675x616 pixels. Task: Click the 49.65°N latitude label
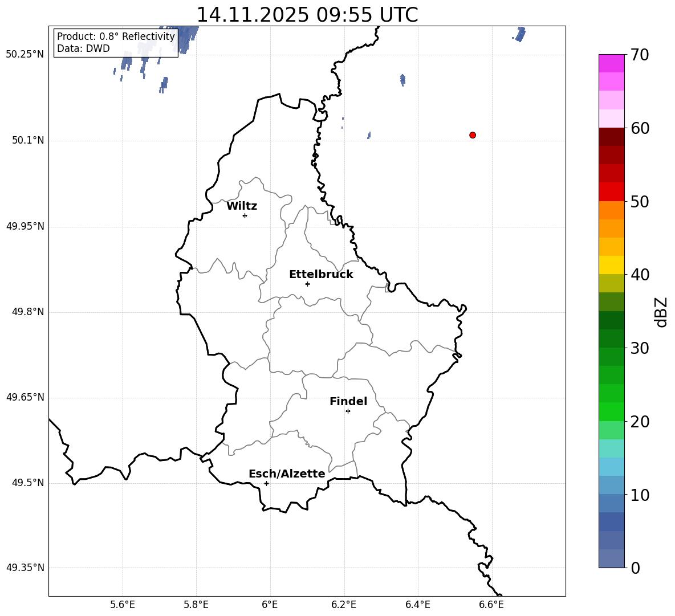pos(25,397)
